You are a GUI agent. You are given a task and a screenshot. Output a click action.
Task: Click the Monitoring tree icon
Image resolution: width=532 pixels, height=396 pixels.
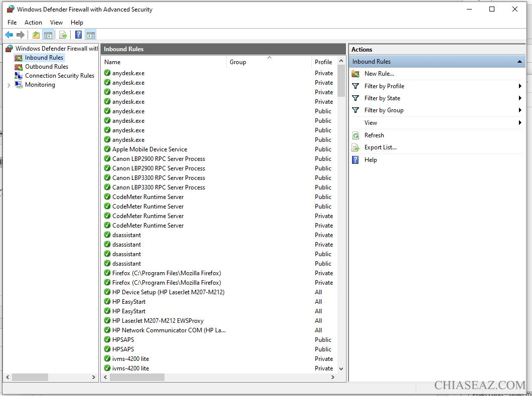click(x=19, y=85)
